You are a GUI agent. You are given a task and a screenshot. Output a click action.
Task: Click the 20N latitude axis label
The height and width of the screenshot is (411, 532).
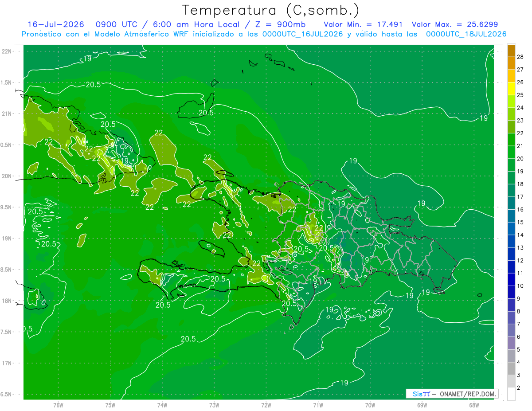[7, 176]
